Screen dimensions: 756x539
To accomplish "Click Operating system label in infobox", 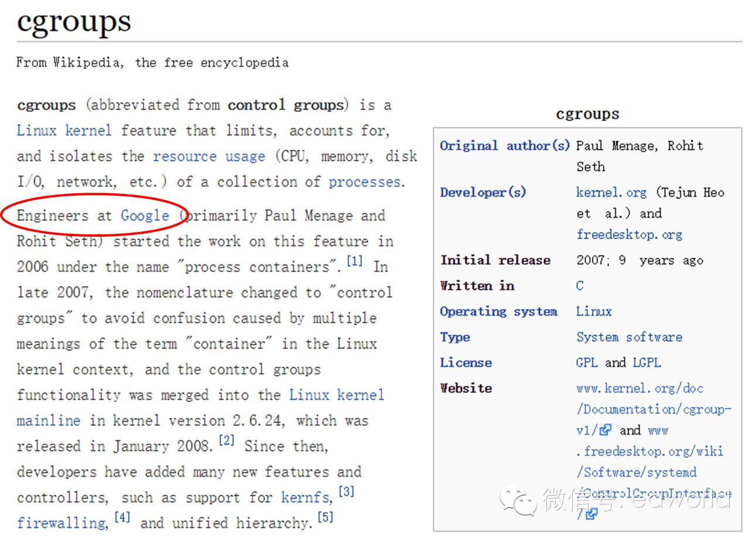I will point(498,312).
